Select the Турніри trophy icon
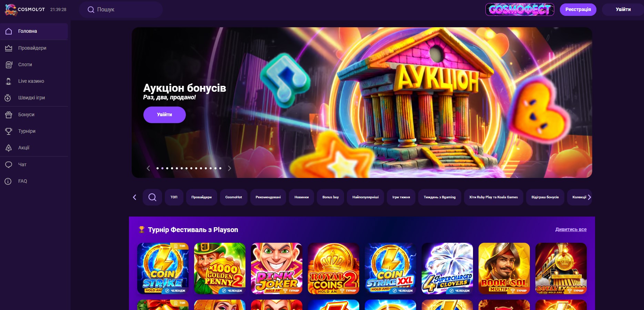This screenshot has height=310, width=644. click(9, 131)
